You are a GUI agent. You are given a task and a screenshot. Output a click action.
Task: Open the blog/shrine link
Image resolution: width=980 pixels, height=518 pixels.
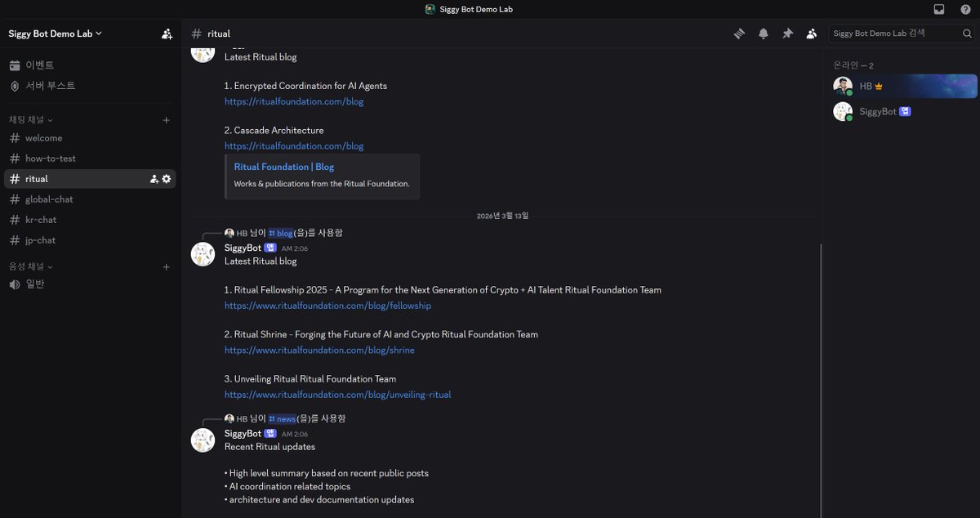click(x=319, y=351)
